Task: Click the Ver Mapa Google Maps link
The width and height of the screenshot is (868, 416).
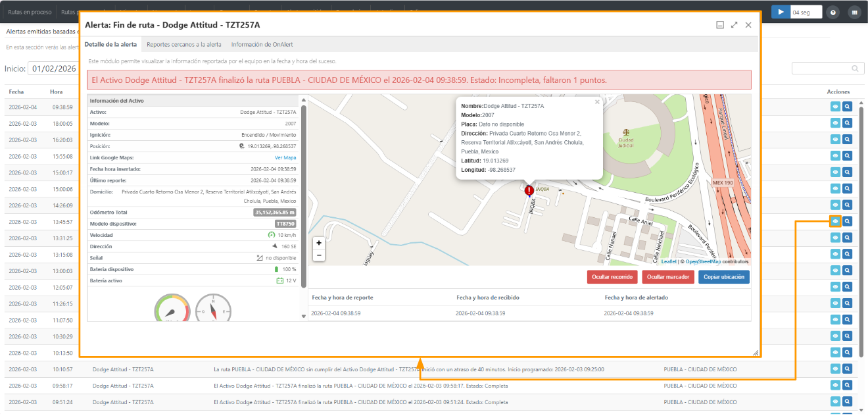Action: 285,157
